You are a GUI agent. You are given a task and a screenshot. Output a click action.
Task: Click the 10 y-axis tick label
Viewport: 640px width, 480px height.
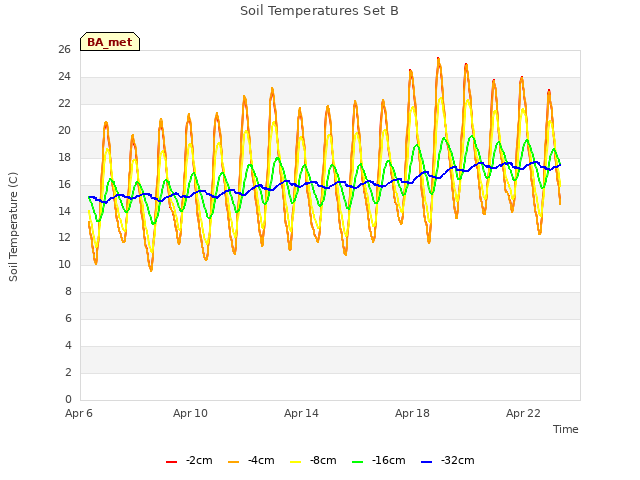[64, 264]
